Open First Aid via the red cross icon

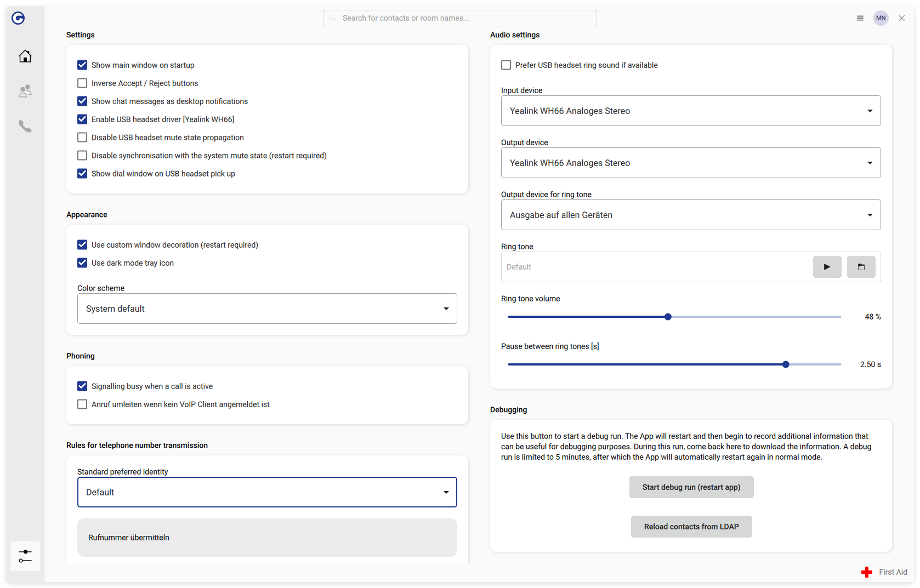point(866,572)
